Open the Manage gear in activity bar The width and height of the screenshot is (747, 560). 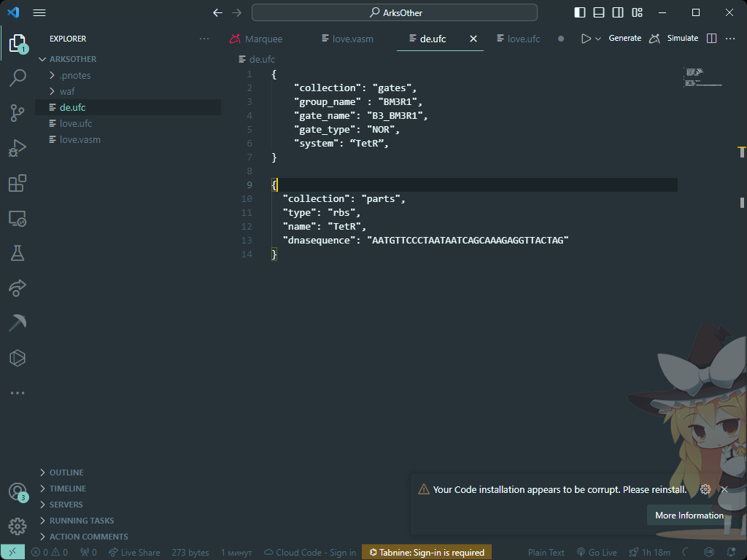tap(18, 526)
